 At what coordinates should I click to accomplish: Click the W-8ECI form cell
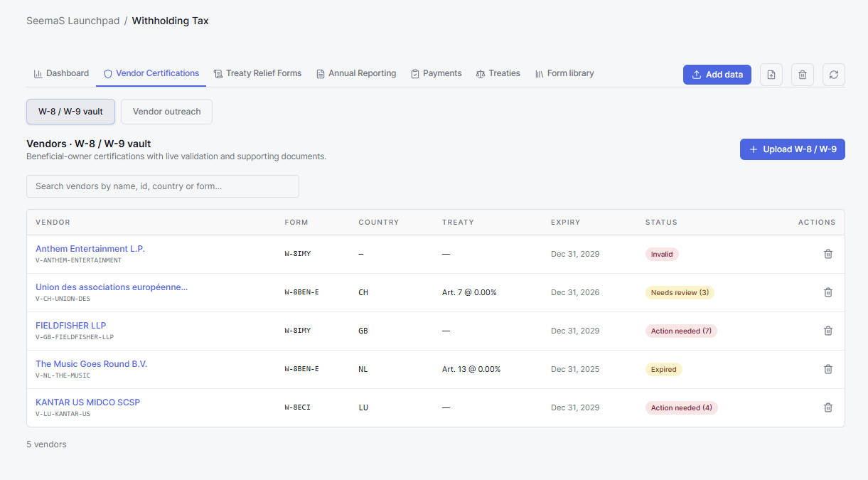click(x=297, y=407)
